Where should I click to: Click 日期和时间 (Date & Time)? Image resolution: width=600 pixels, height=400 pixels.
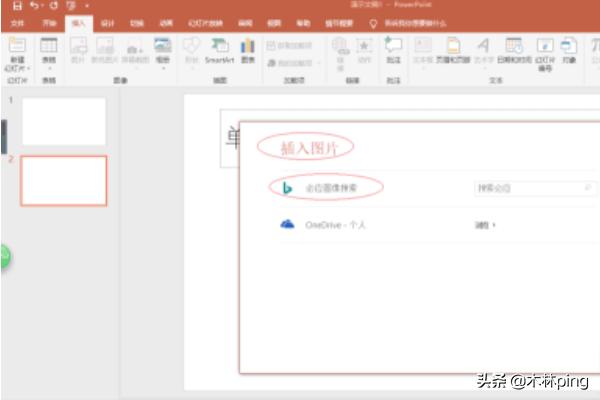coord(514,50)
